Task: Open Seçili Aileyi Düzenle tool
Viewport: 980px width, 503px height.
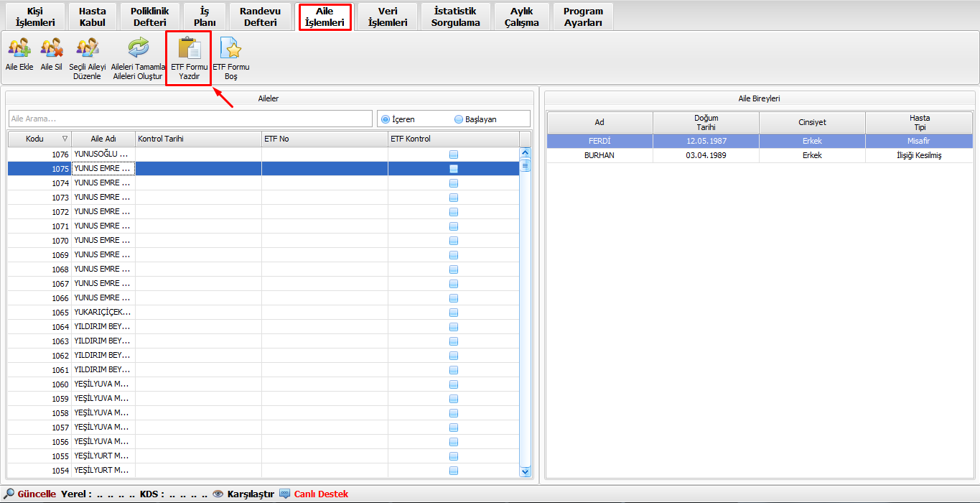Action: (x=88, y=49)
